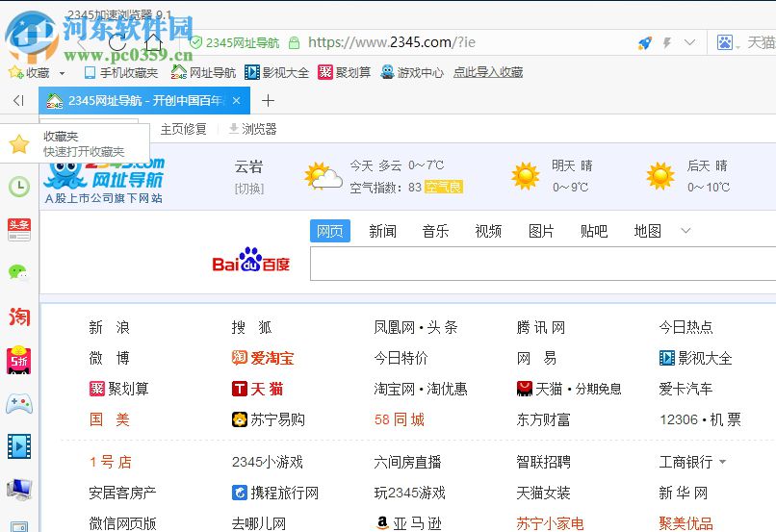Screen dimensions: 776x532
Task: Open 亚马逊 link
Action: 409,523
